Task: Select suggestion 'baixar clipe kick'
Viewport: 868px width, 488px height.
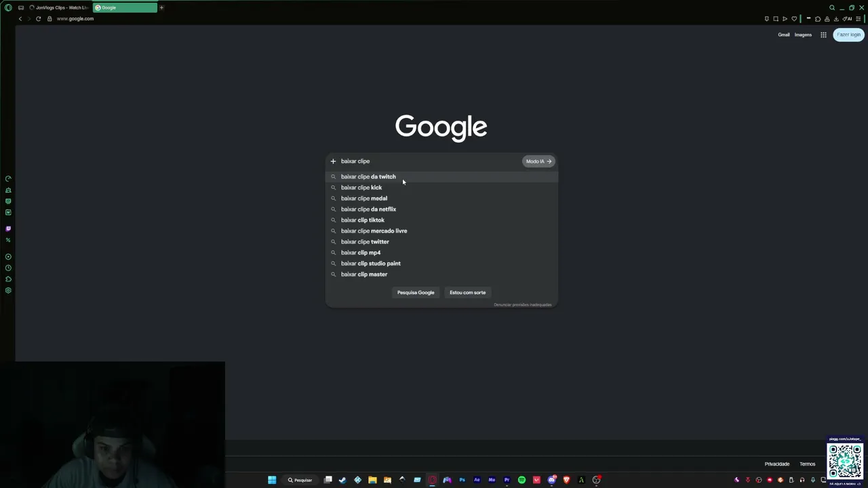Action: tap(441, 188)
